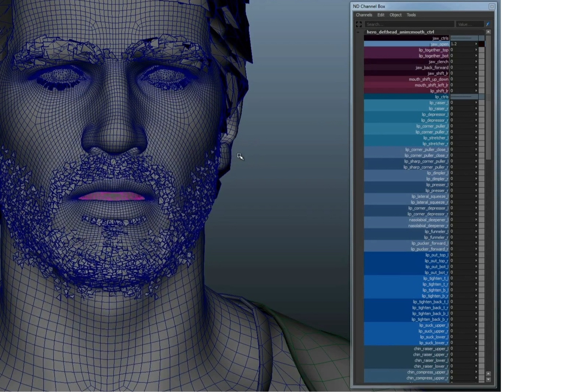Open the arrow menu for lip_raiser_l

tap(476, 102)
